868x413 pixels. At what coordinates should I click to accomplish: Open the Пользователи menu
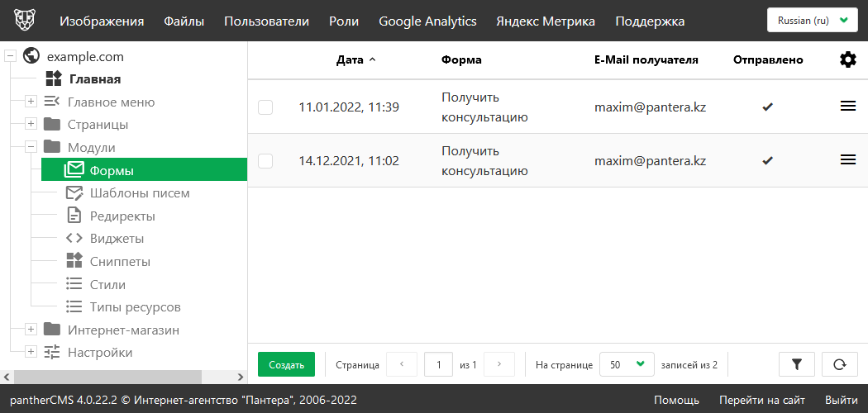pyautogui.click(x=266, y=21)
